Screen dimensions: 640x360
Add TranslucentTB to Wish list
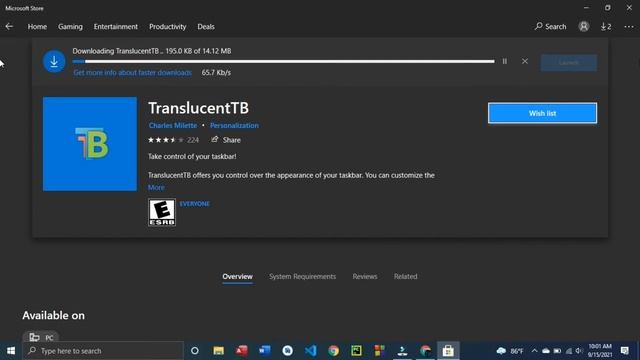(542, 113)
